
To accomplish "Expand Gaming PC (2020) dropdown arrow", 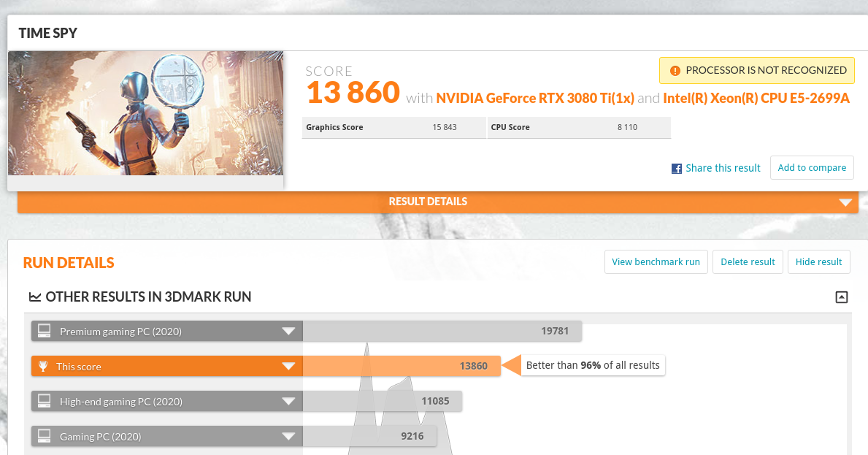I will (x=288, y=437).
